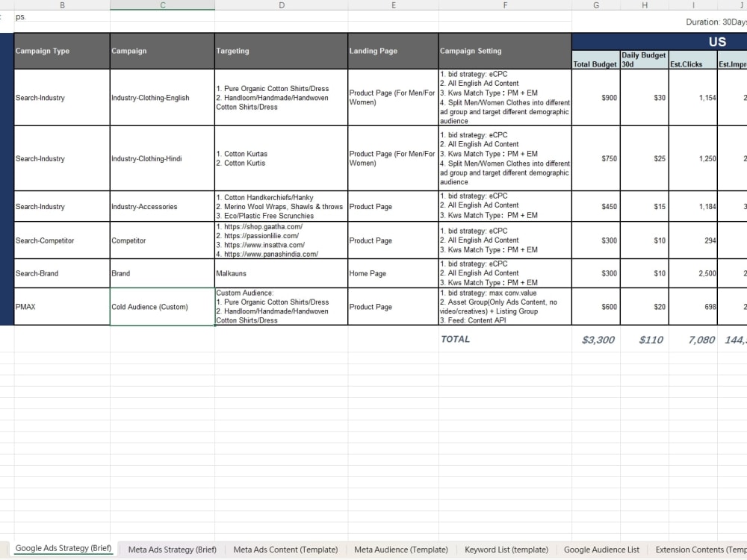747x560 pixels.
Task: Click the $30 daily budget cell
Action: point(645,98)
